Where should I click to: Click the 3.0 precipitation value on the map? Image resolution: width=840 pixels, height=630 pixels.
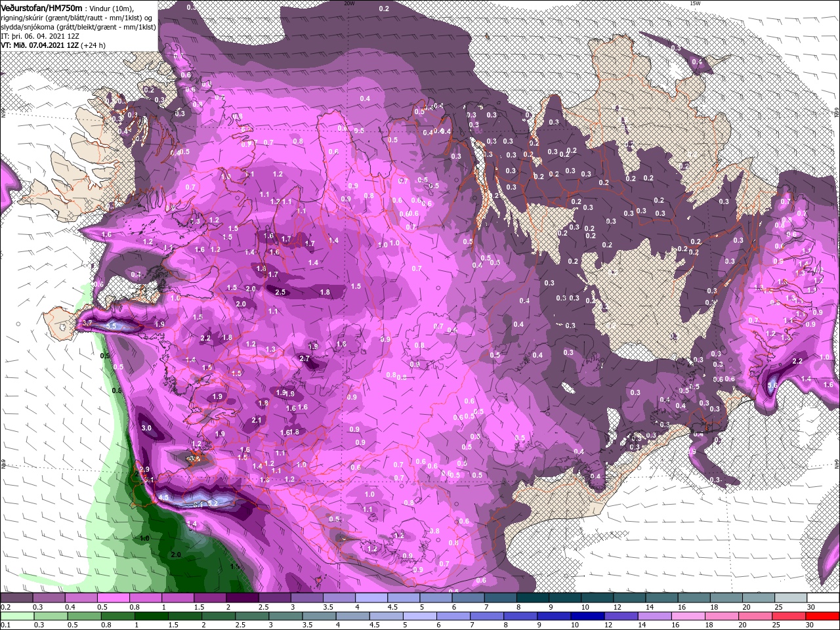coord(146,428)
